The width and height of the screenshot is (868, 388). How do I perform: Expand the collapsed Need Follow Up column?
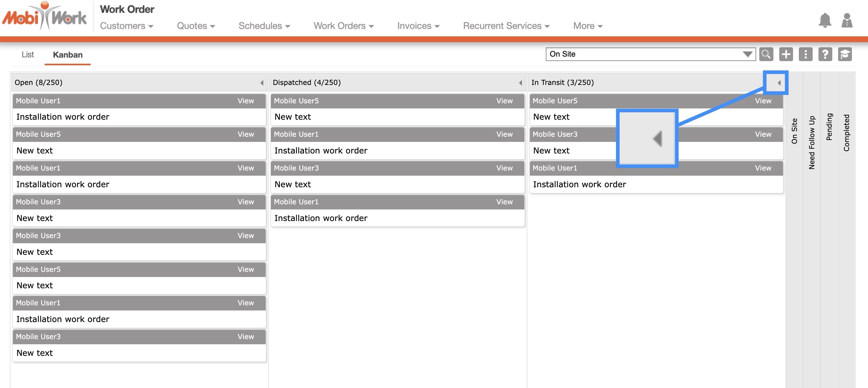(x=811, y=143)
